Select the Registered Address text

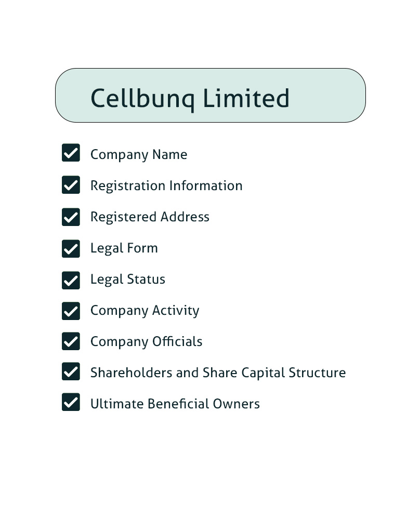coord(150,217)
